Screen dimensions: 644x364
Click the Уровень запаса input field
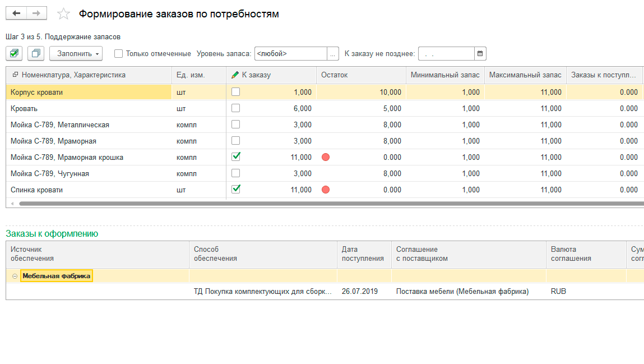(291, 53)
